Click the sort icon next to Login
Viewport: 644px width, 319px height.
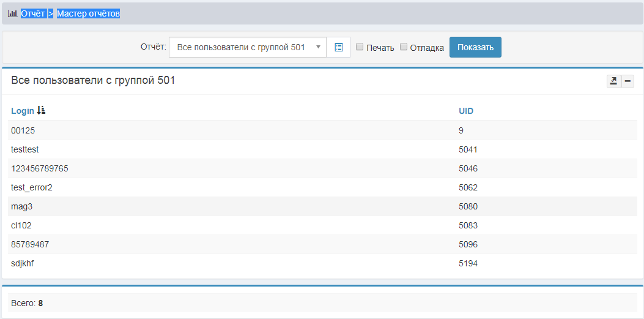click(x=42, y=111)
